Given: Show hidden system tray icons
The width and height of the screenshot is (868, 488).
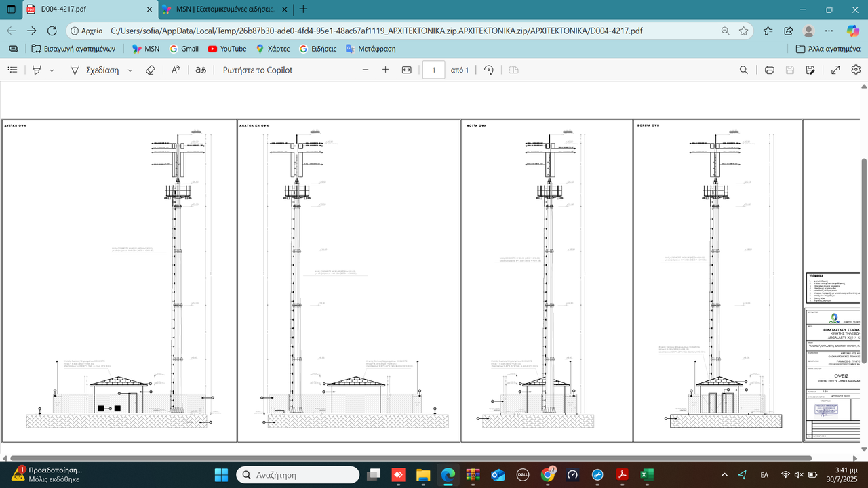Looking at the screenshot, I should point(725,474).
